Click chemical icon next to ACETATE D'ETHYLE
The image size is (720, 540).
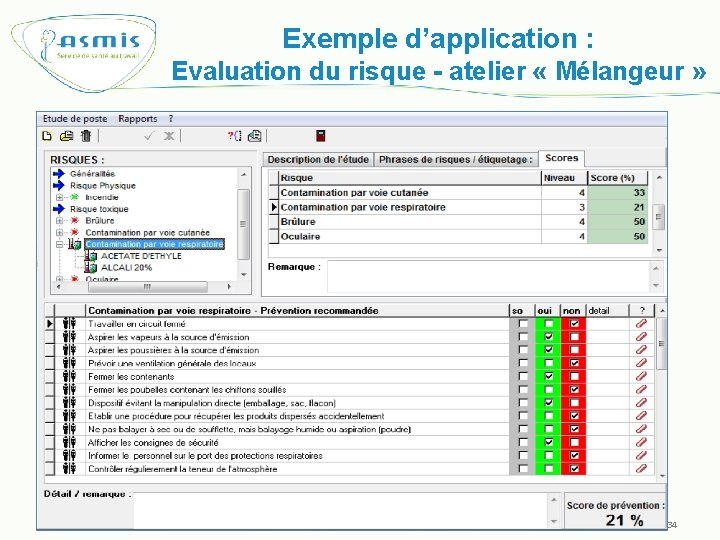[x=91, y=256]
